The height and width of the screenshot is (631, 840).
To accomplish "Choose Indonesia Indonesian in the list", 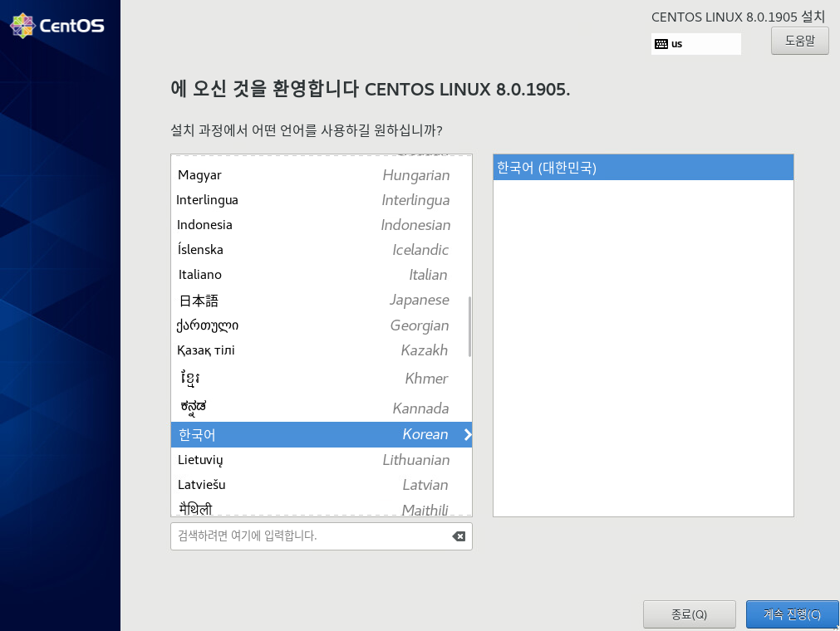I will [322, 225].
